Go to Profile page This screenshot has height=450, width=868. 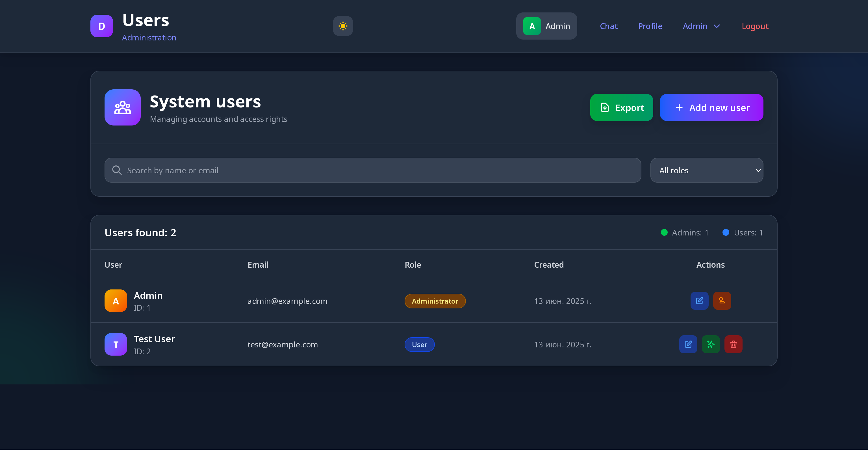click(650, 26)
